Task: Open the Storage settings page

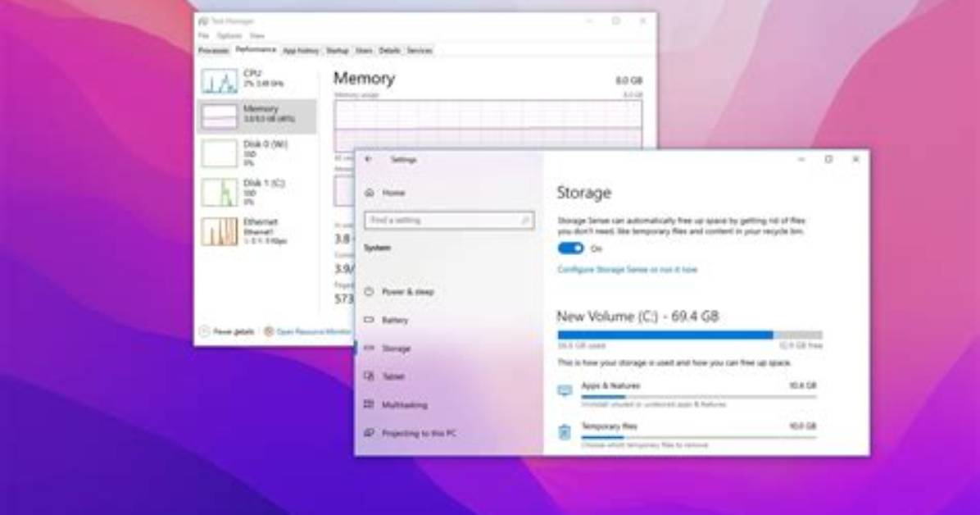Action: coord(388,348)
